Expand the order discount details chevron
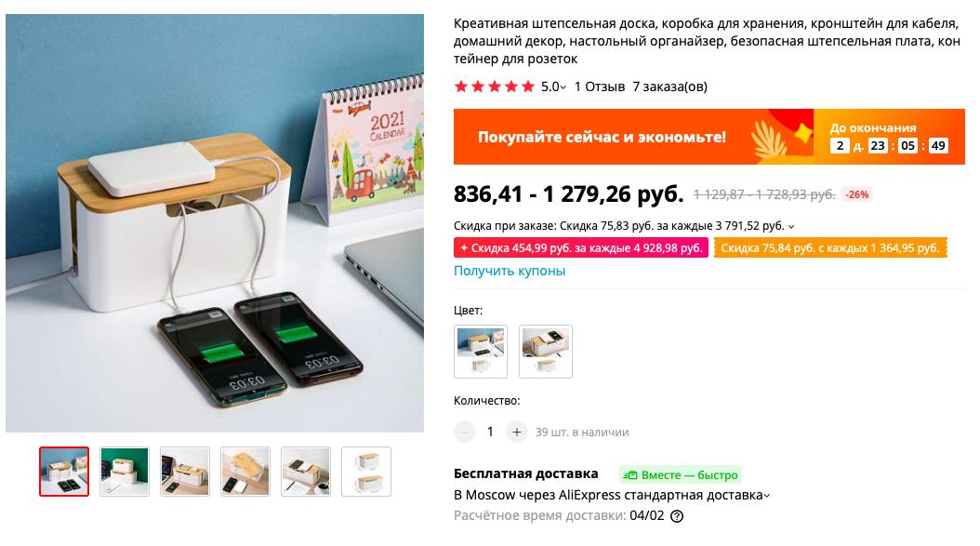 [791, 226]
